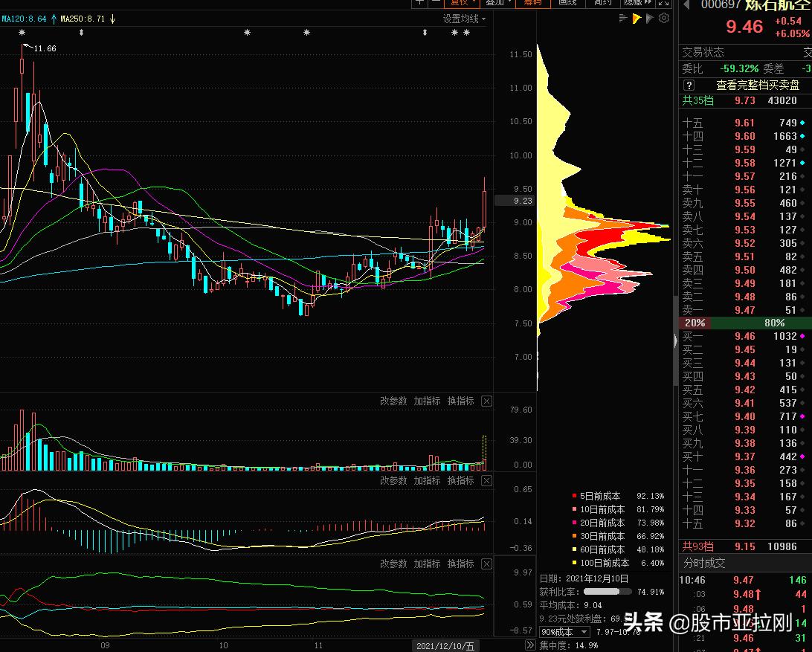This screenshot has width=812, height=652.
Task: Click the fullscreen expand arrows icon
Action: (x=663, y=3)
